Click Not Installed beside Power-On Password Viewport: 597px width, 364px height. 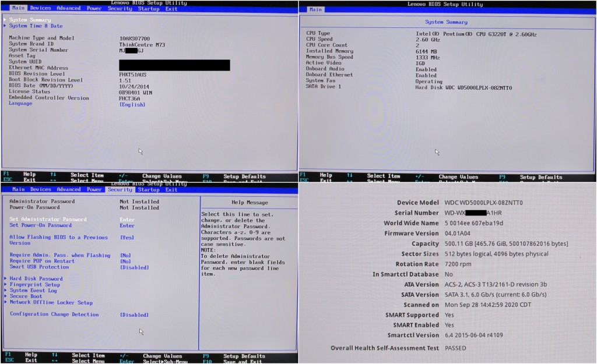(139, 208)
